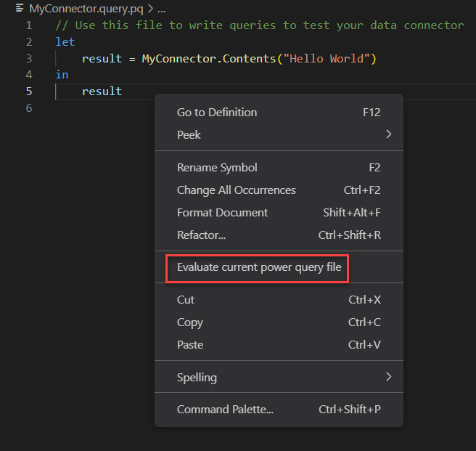Click the breadcrumb ellipsis after the file name
476x451 pixels.
tap(162, 9)
